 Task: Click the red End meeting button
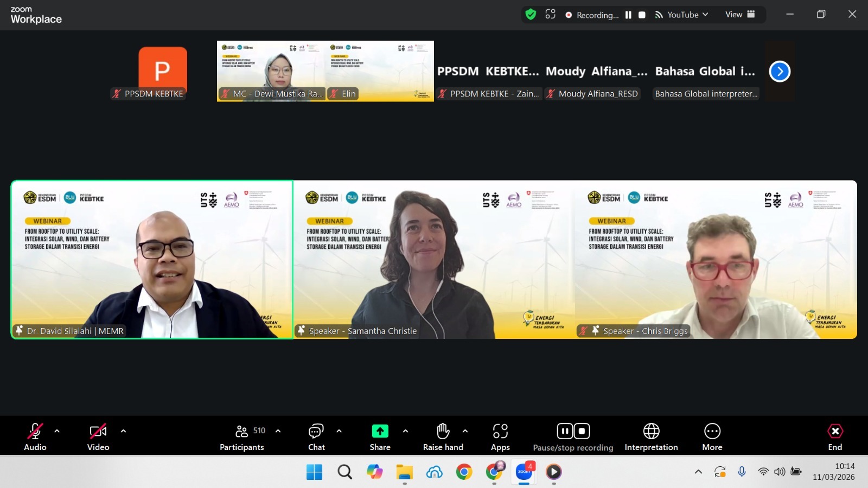click(835, 437)
